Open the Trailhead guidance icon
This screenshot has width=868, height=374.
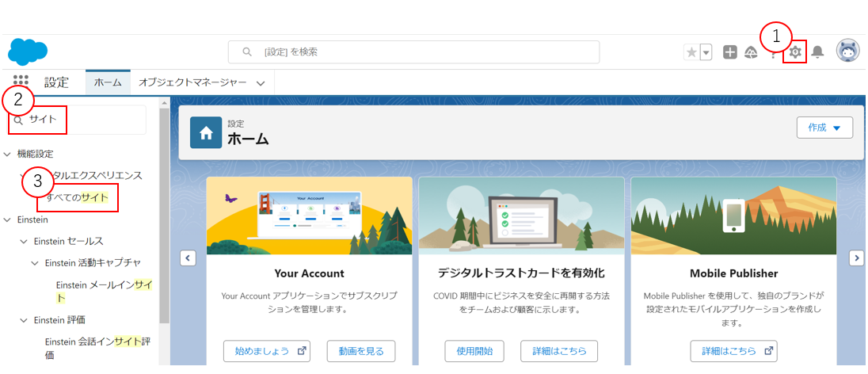tap(751, 52)
